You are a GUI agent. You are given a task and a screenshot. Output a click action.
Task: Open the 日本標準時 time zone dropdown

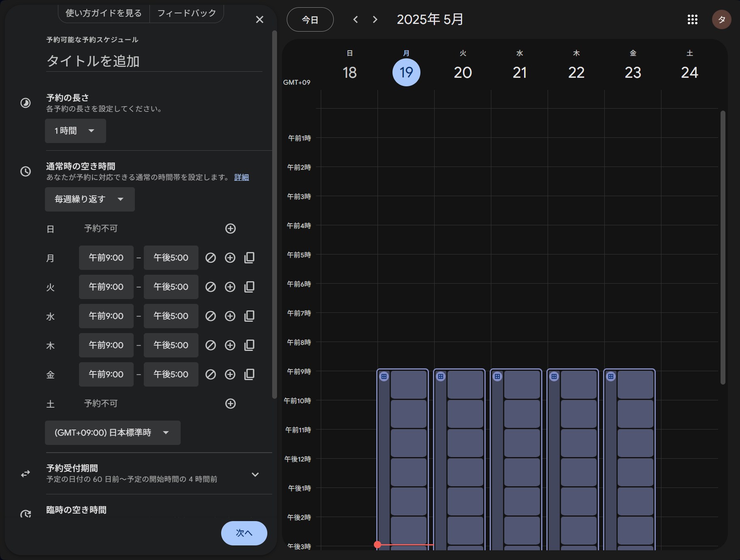pyautogui.click(x=113, y=433)
